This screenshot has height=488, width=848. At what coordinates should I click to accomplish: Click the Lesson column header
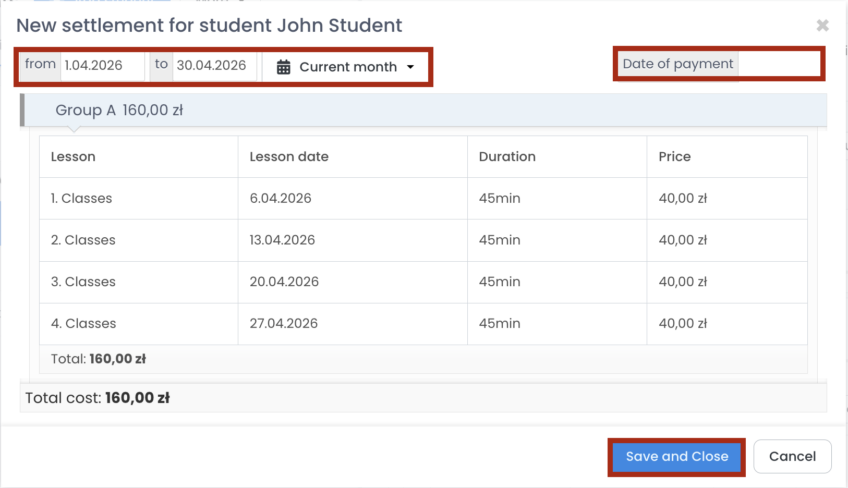73,157
